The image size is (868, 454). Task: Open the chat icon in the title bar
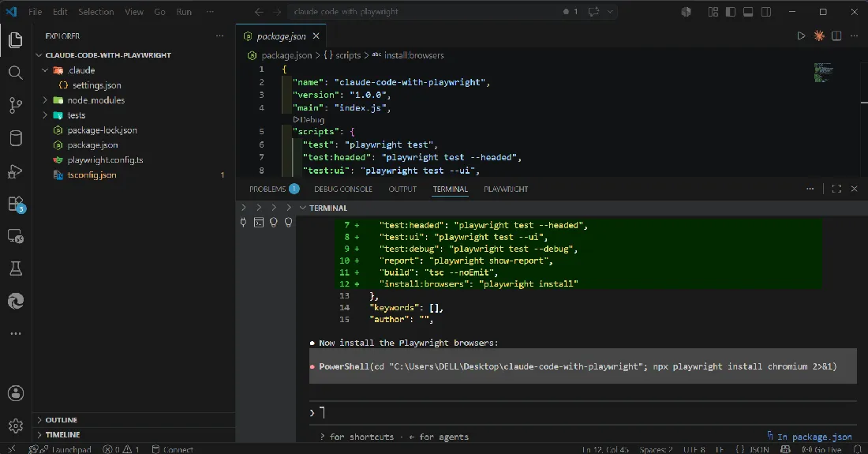coord(593,12)
